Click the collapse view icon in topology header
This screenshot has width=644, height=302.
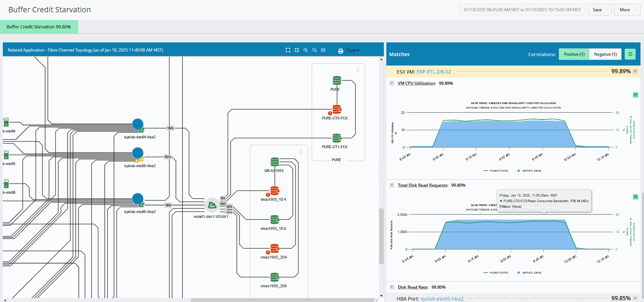point(297,50)
